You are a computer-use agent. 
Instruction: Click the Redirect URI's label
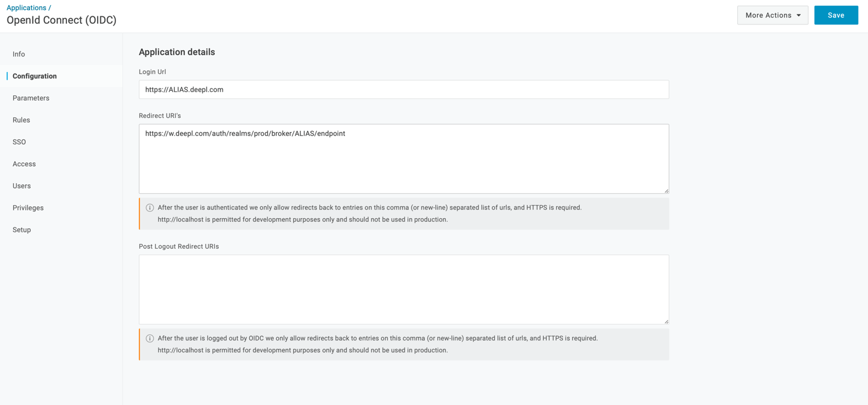tap(160, 116)
